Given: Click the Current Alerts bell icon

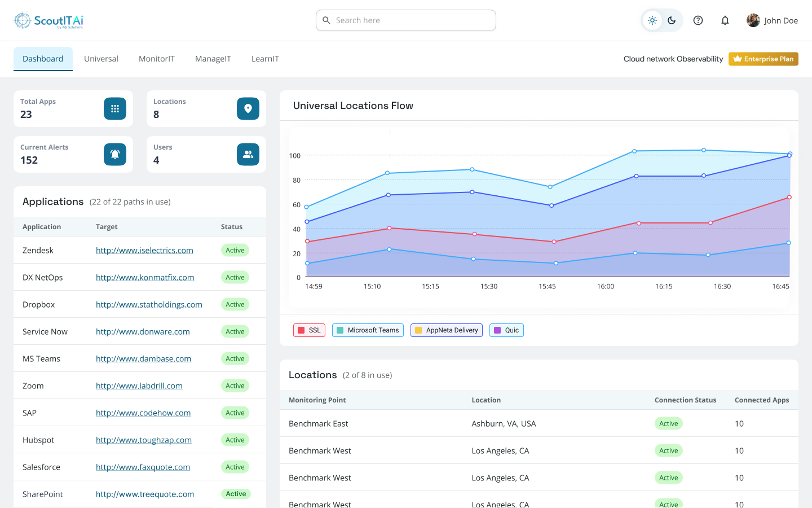Looking at the screenshot, I should pyautogui.click(x=115, y=154).
